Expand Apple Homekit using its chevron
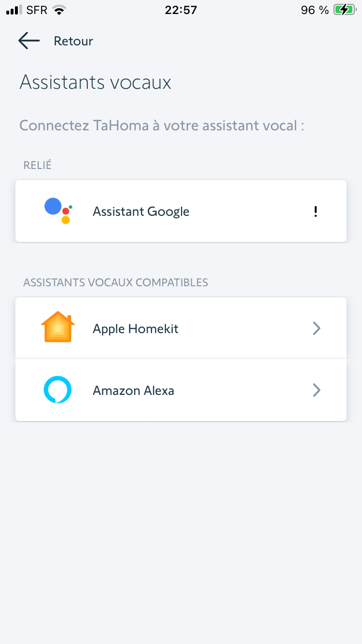 point(317,329)
